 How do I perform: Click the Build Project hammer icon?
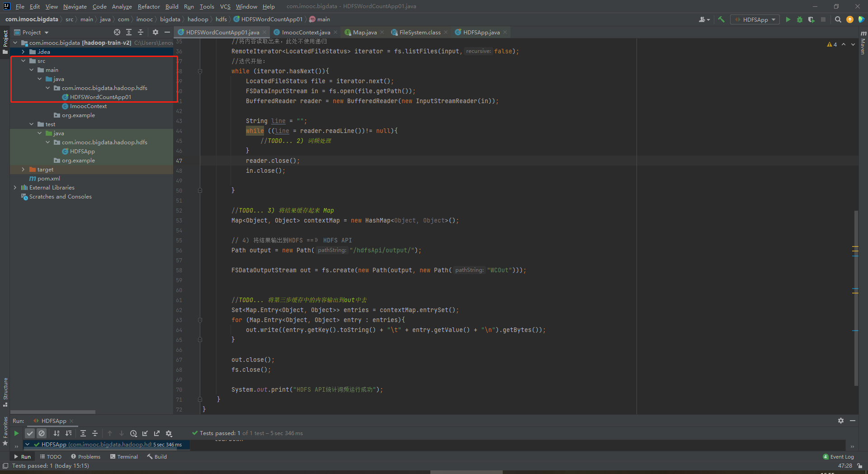(x=721, y=19)
